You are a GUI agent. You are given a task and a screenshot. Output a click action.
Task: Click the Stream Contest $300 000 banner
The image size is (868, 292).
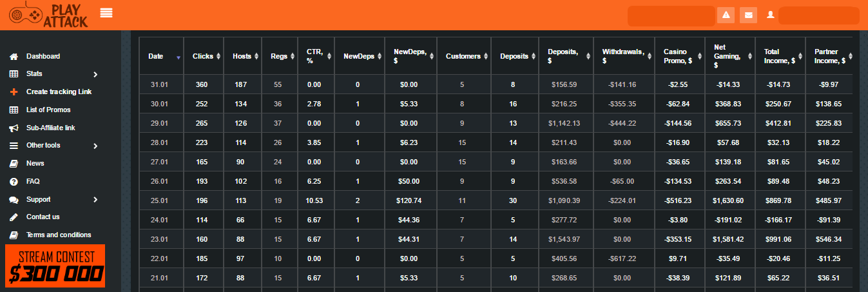click(x=55, y=266)
